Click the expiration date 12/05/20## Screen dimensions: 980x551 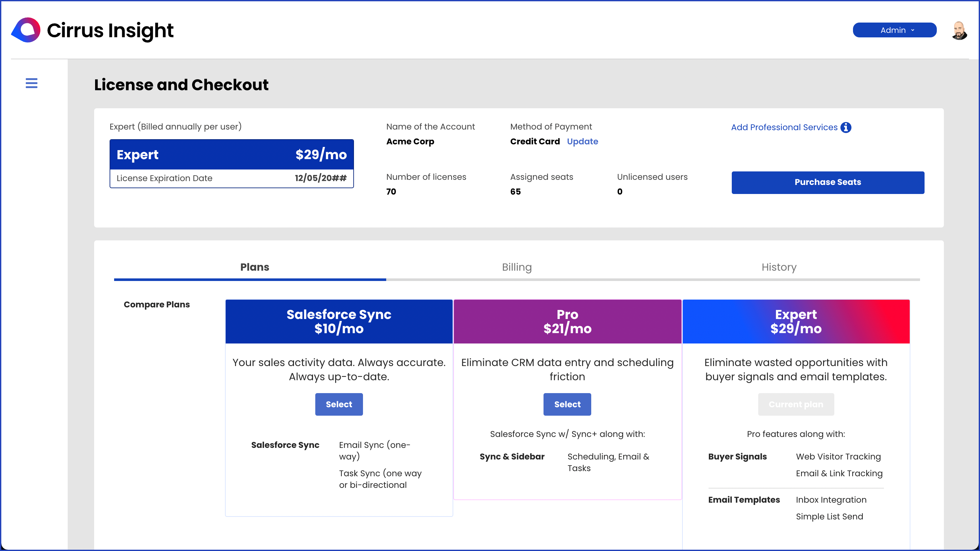click(x=321, y=178)
